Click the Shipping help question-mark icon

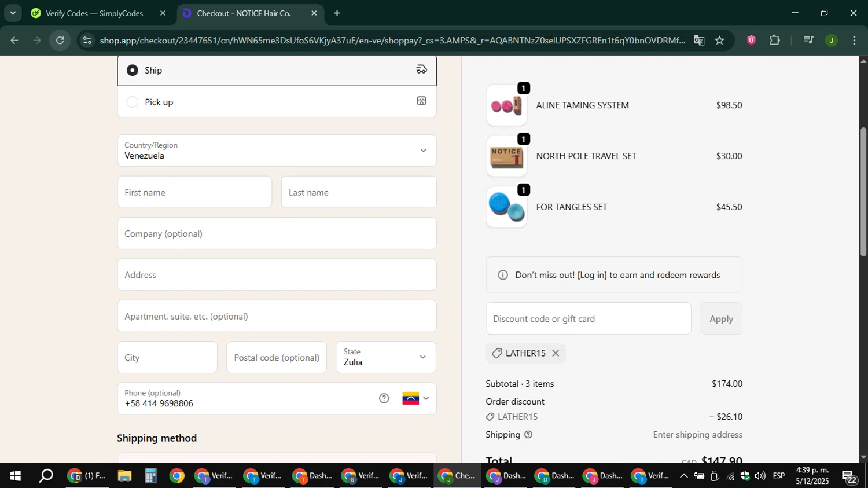pyautogui.click(x=528, y=435)
